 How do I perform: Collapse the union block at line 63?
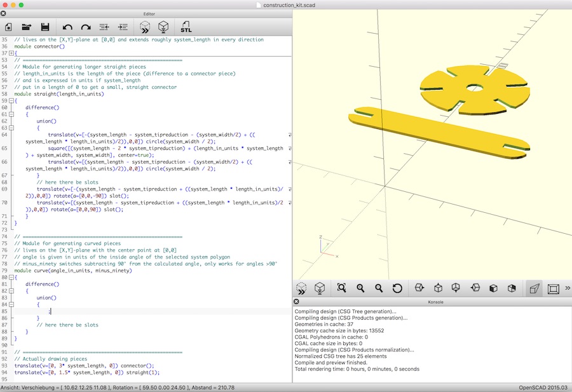coord(11,128)
